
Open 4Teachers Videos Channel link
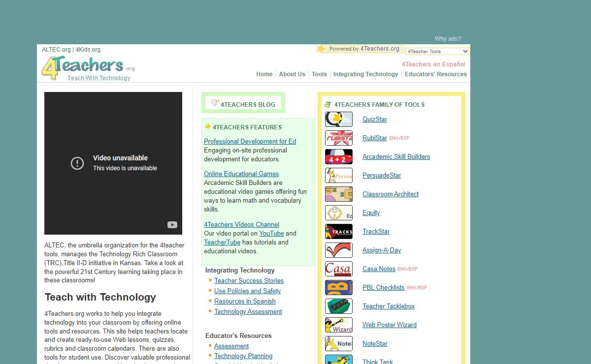click(242, 224)
